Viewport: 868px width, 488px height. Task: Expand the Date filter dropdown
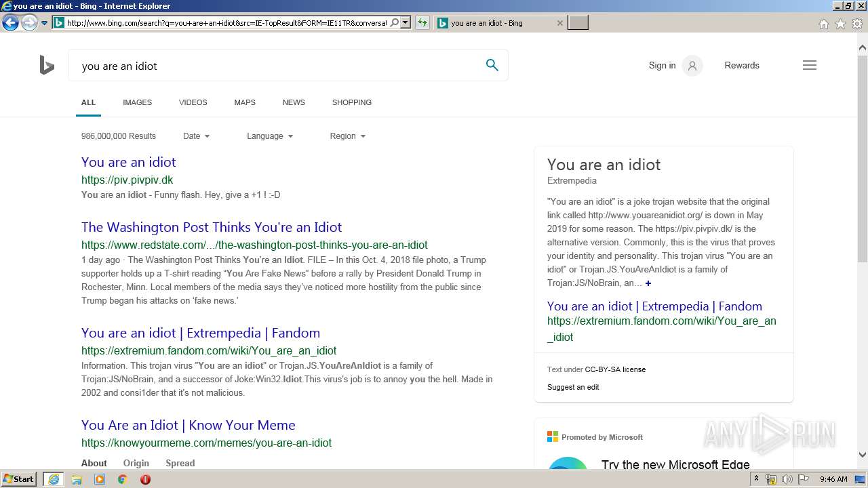197,136
